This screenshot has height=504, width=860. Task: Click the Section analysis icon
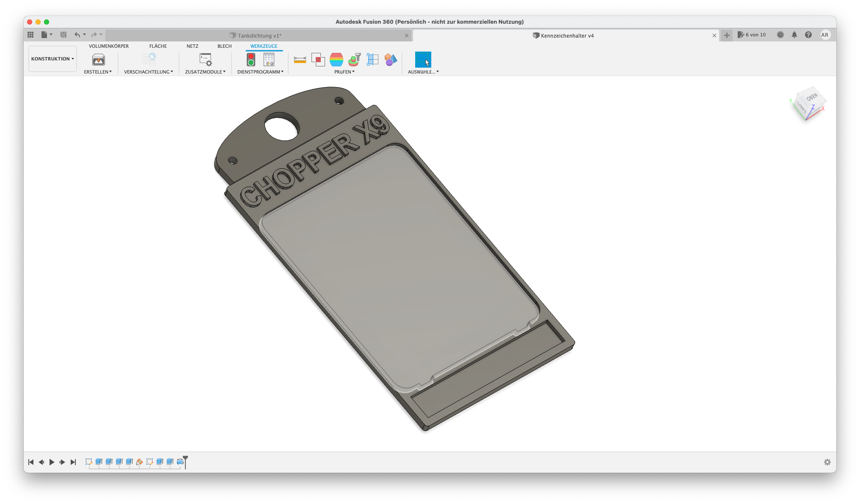click(372, 60)
